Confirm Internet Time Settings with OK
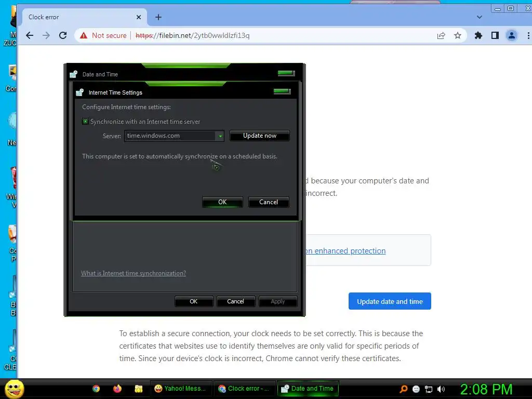 [222, 202]
